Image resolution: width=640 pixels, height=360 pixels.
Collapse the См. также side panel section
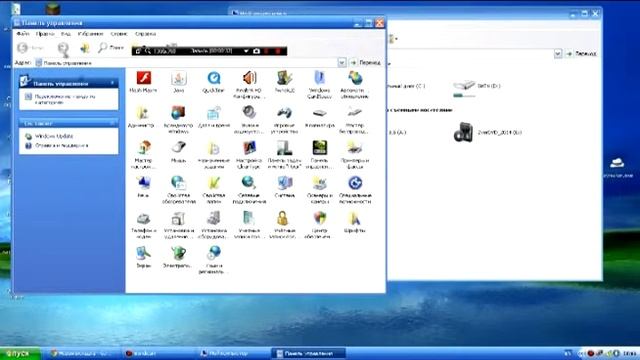coord(112,123)
